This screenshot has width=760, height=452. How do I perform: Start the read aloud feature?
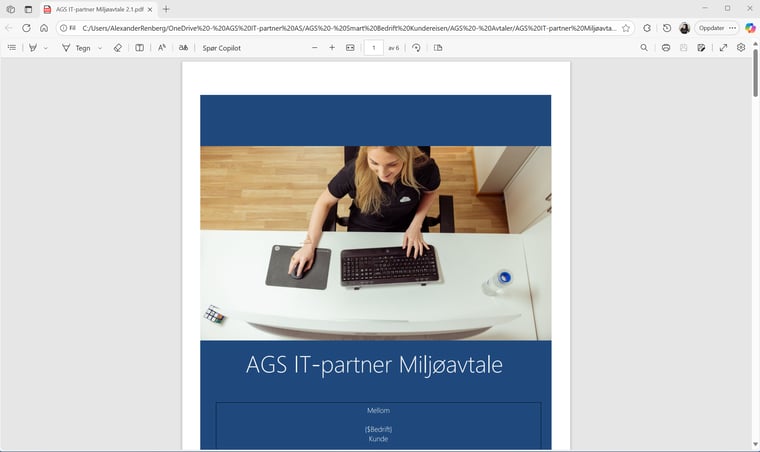click(x=161, y=47)
